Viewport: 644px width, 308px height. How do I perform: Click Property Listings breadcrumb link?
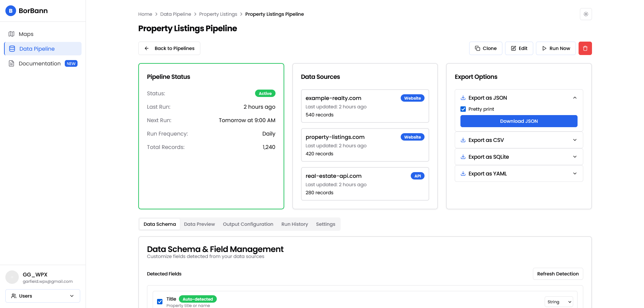click(218, 14)
